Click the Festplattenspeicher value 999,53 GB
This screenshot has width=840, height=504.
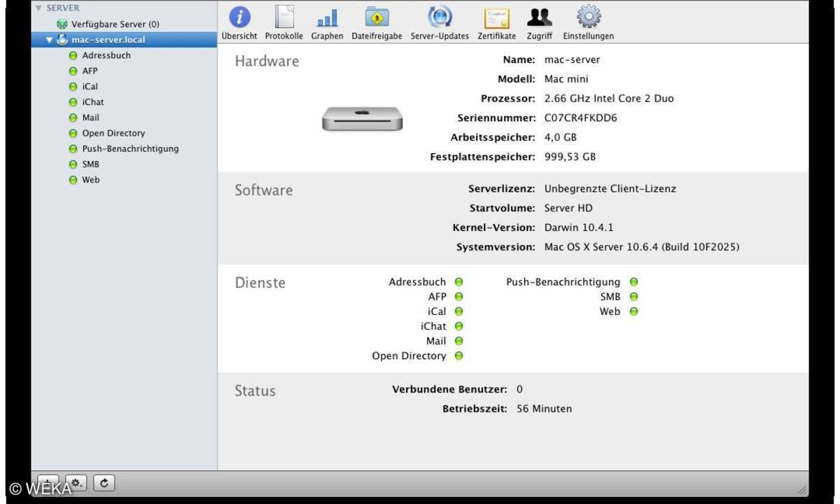coord(570,157)
